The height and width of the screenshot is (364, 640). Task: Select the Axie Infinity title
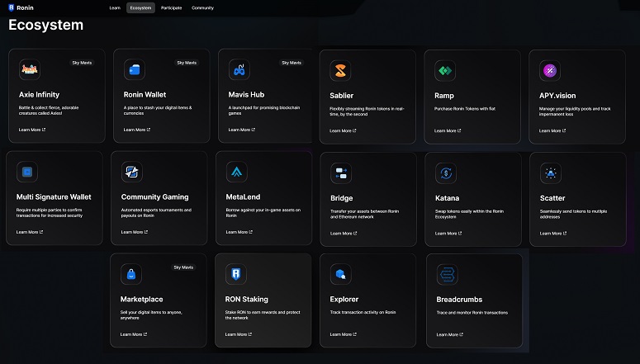coord(39,95)
